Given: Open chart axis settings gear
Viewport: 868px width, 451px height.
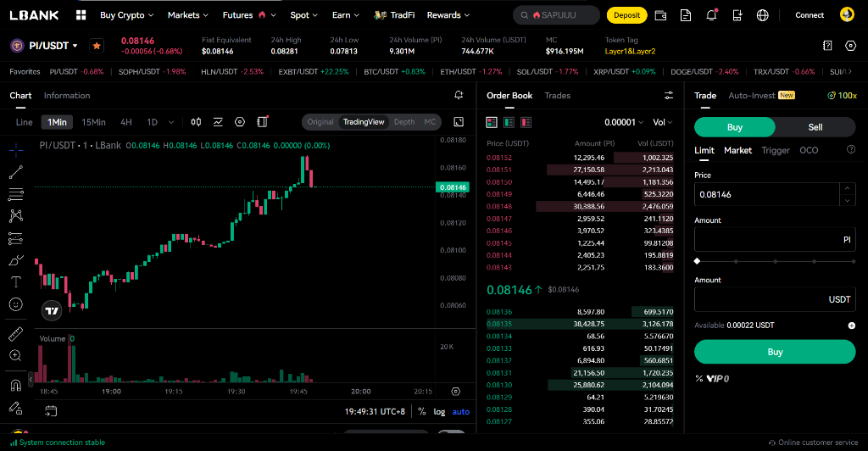Looking at the screenshot, I should (455, 392).
